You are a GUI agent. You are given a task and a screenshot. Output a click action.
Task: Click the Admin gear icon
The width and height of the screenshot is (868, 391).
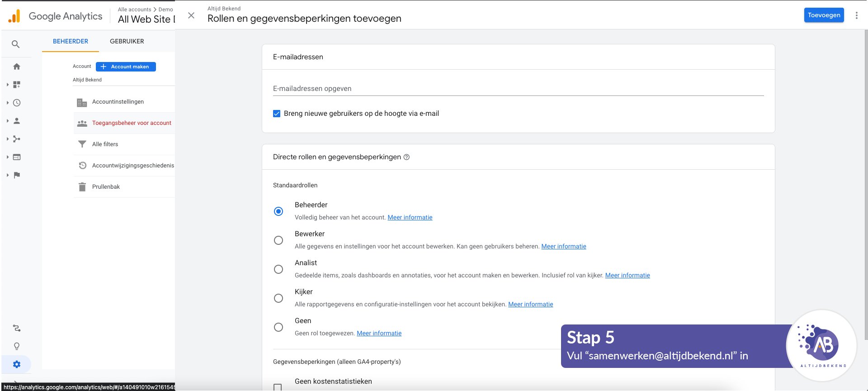coord(17,364)
